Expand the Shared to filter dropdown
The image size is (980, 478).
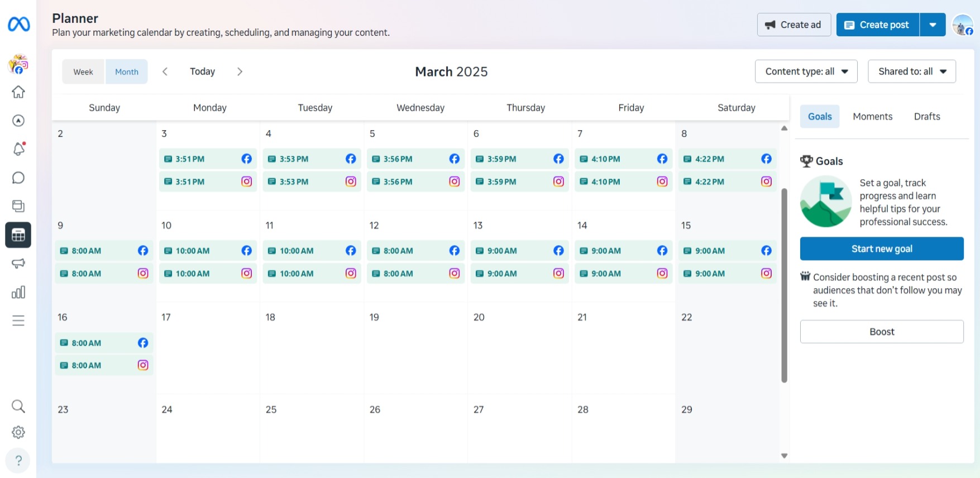[911, 71]
